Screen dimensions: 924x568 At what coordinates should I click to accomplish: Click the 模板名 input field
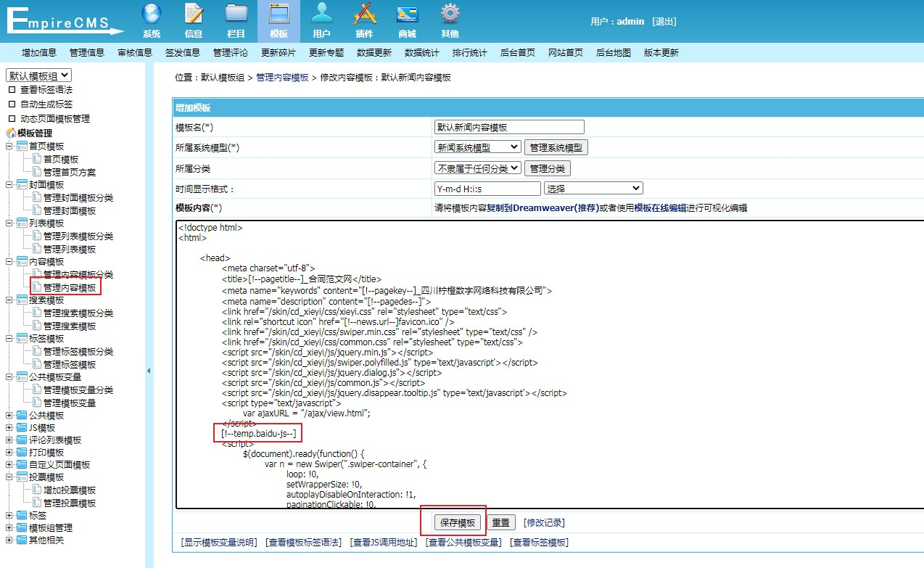point(508,127)
